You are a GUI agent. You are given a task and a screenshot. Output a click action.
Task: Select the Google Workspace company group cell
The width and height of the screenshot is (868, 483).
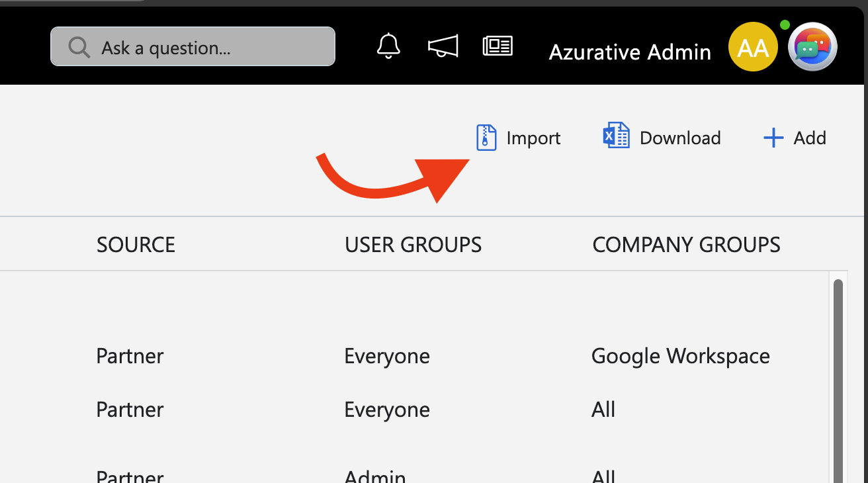coord(681,356)
